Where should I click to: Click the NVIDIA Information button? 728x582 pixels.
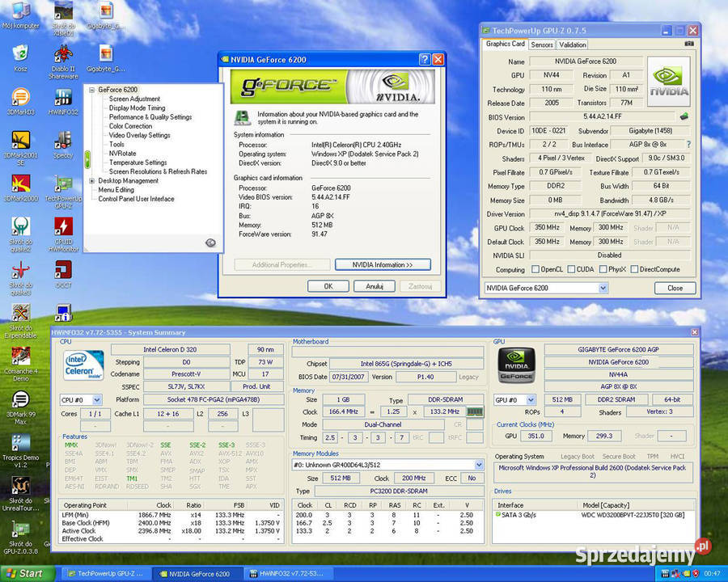[x=383, y=264]
